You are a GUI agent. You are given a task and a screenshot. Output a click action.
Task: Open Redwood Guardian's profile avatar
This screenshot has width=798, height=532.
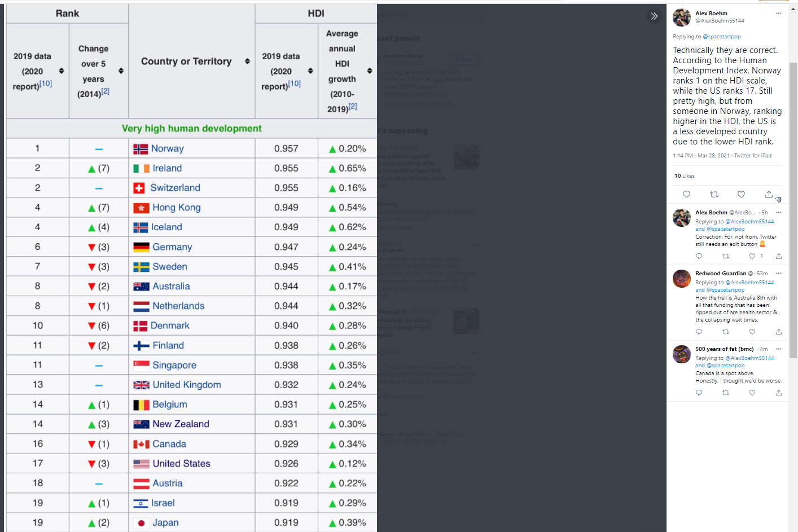682,279
